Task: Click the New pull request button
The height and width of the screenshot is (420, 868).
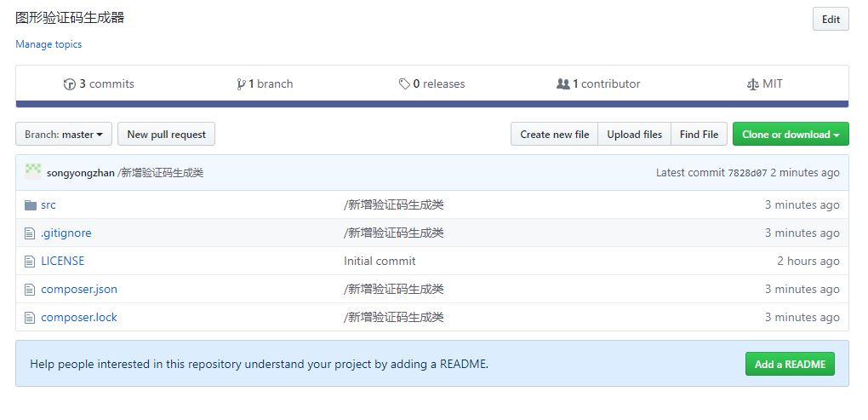Action: (166, 135)
